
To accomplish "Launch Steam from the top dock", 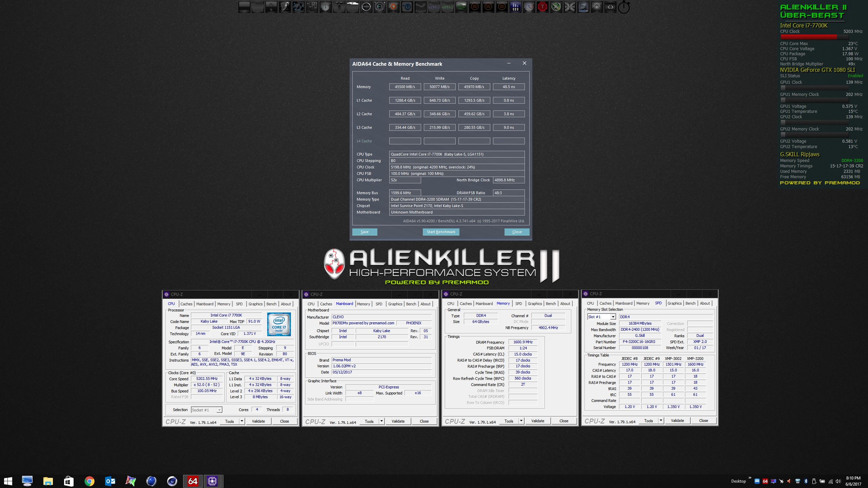I will click(x=420, y=7).
